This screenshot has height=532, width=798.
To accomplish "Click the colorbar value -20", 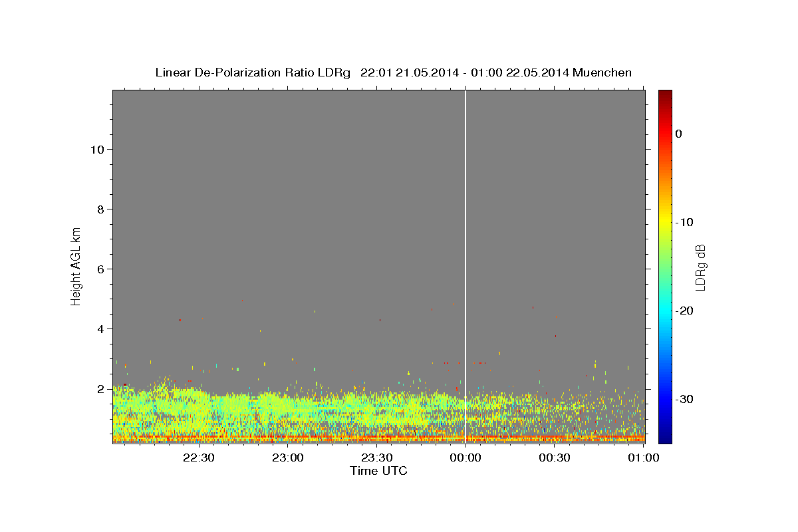I will click(684, 311).
